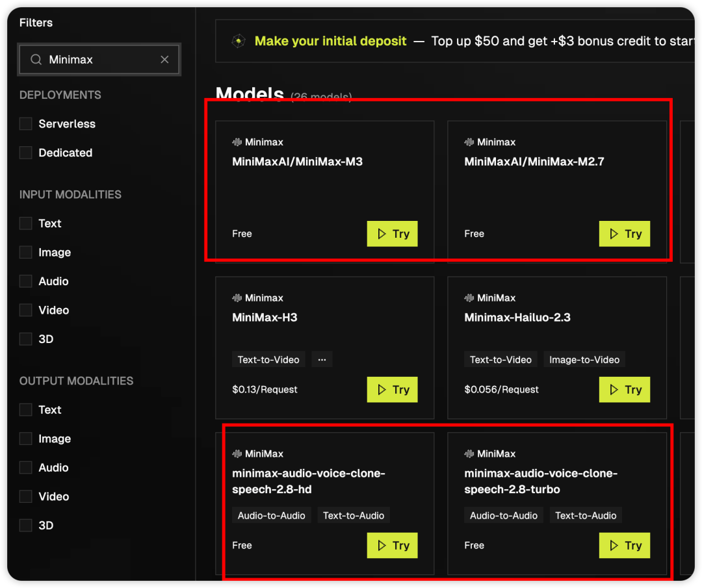Click the deposit banner diamond icon
Image resolution: width=702 pixels, height=588 pixels.
(x=239, y=41)
